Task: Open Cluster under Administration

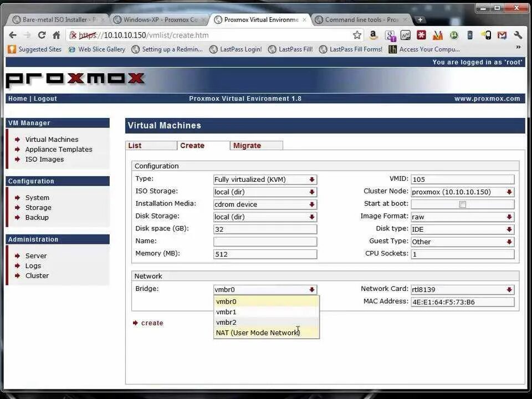Action: coord(37,275)
